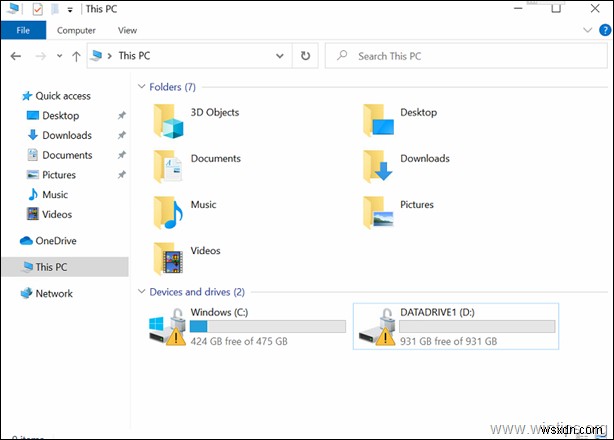
Task: Collapse the Folders (7) group
Action: (x=141, y=87)
